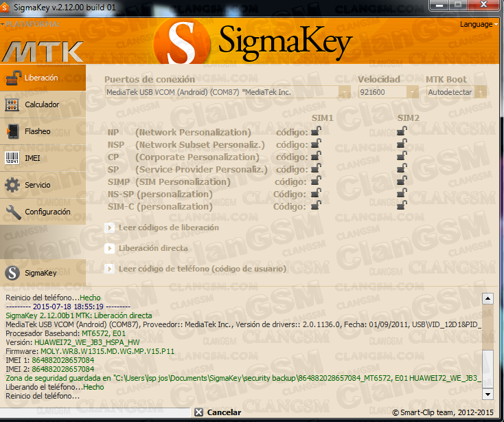Click the NSP SIM2 padlock icon
The height and width of the screenshot is (422, 504).
point(402,144)
